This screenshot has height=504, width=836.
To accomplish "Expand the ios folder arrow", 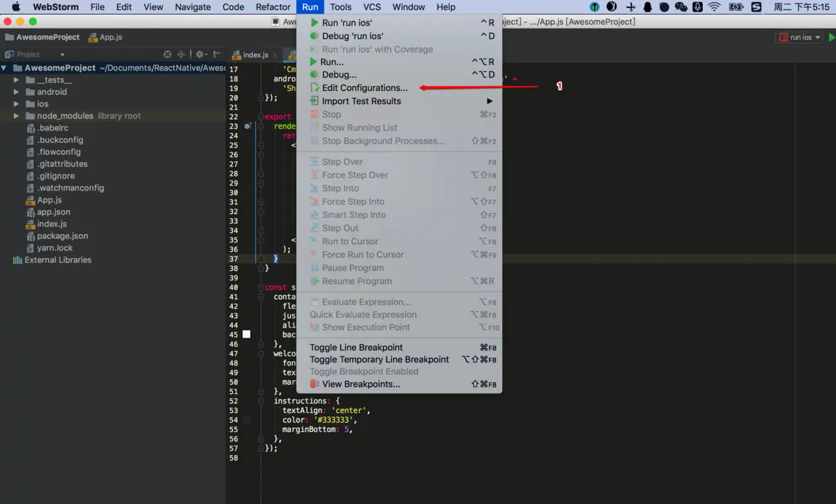I will click(17, 104).
